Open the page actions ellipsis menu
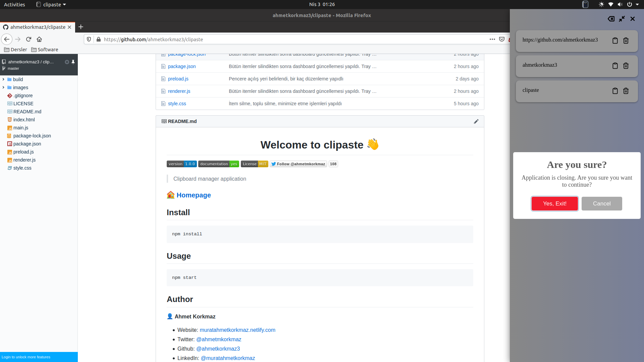The width and height of the screenshot is (644, 362). pyautogui.click(x=492, y=39)
